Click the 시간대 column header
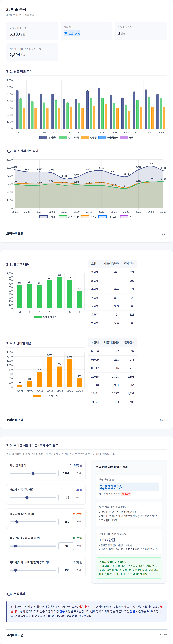Image resolution: width=173 pixels, height=644 pixels. click(95, 342)
